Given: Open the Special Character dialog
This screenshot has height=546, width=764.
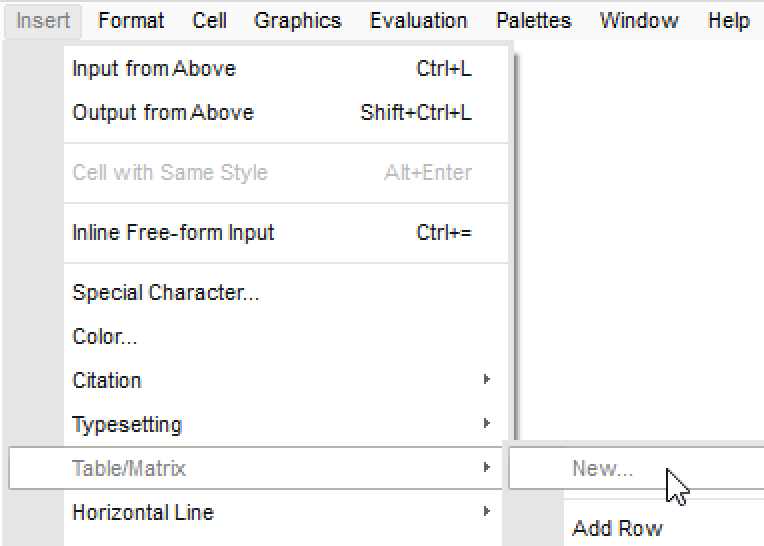Looking at the screenshot, I should coord(166,293).
